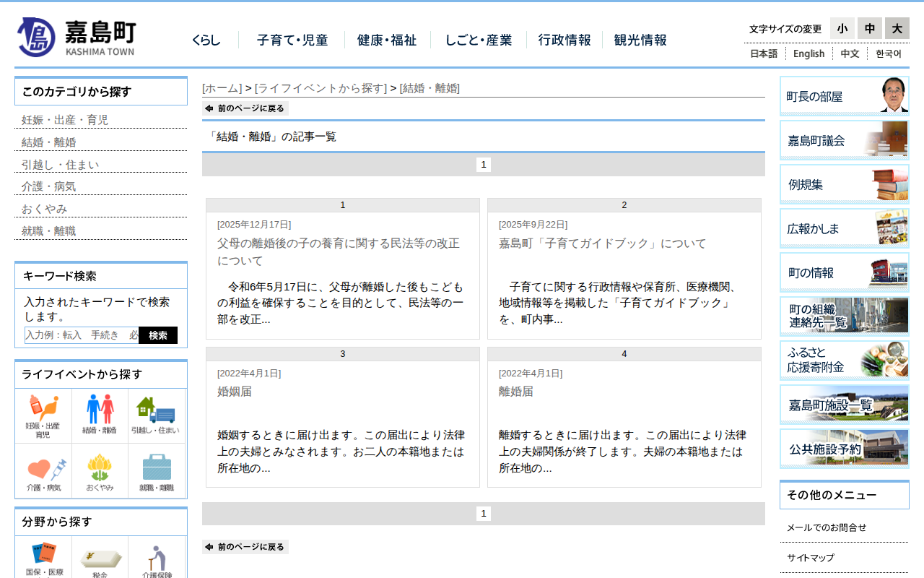The width and height of the screenshot is (924, 578).
Task: Click the 介護・病気 heart and syringe icon
Action: [43, 473]
